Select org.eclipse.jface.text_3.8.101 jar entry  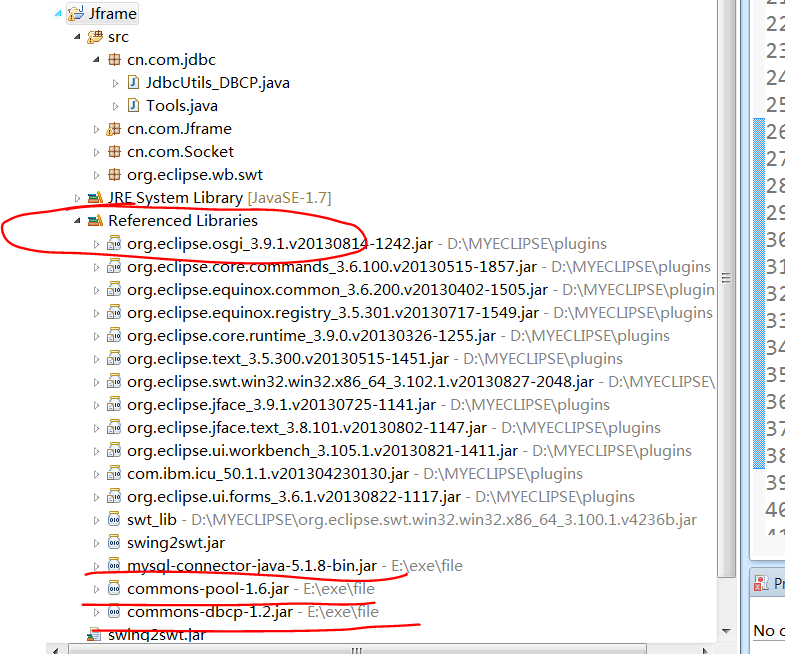(x=307, y=428)
